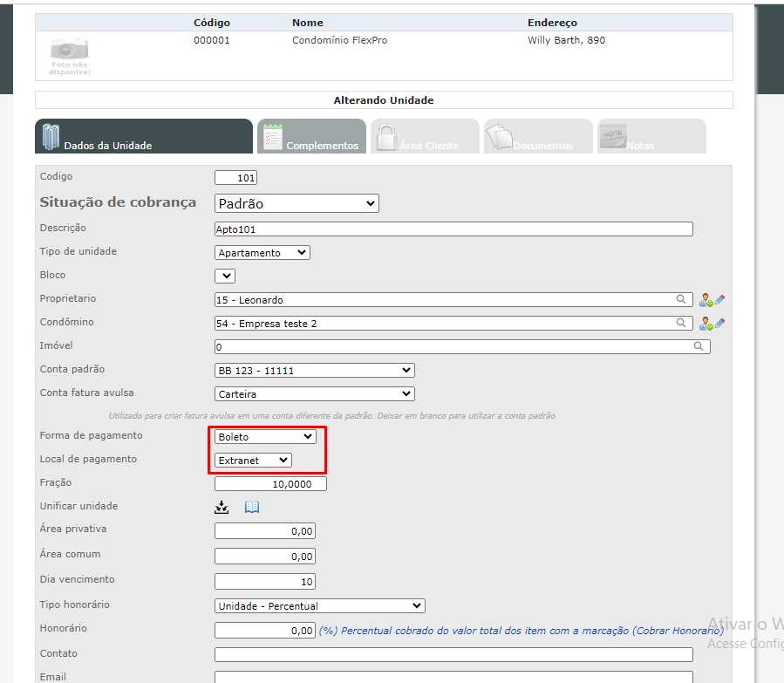Open the Complementos tab

pos(311,136)
